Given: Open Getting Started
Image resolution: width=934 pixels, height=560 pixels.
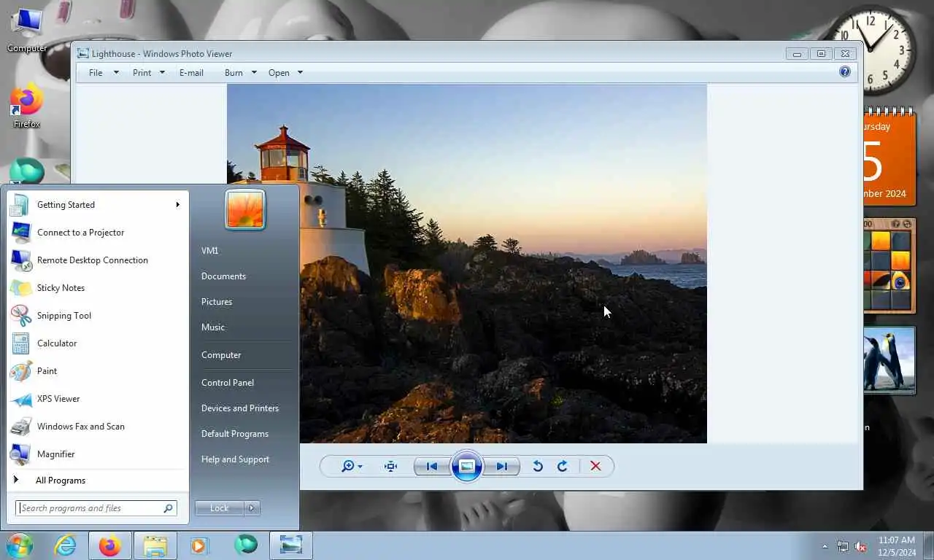Looking at the screenshot, I should pos(98,205).
